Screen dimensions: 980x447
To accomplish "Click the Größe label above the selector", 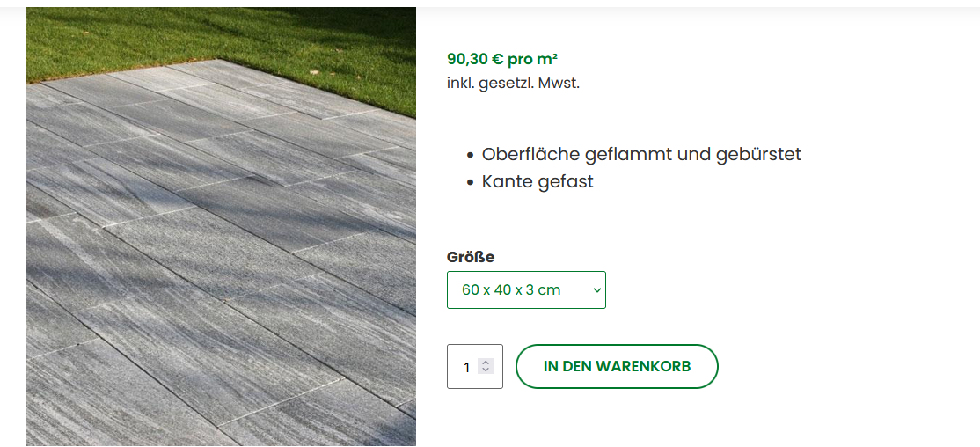I will [471, 257].
